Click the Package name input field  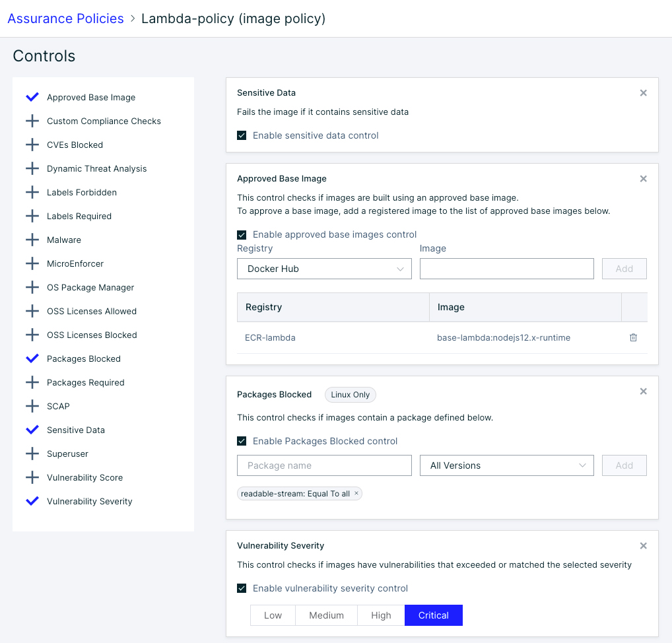pos(324,465)
